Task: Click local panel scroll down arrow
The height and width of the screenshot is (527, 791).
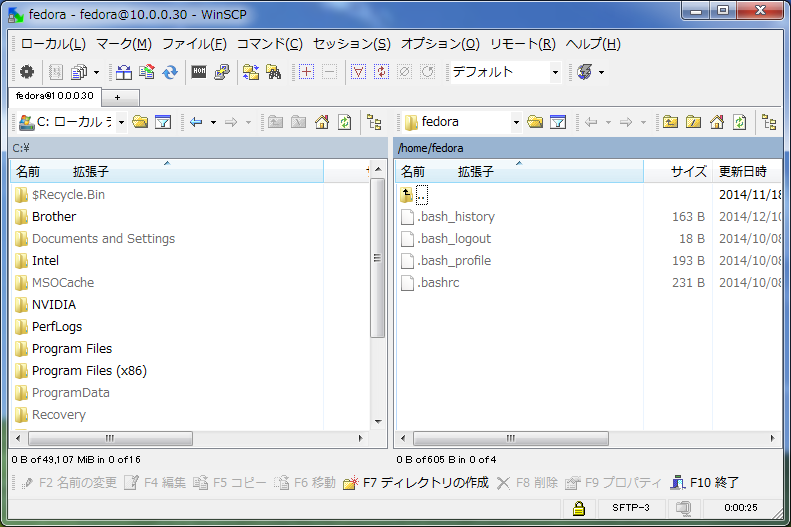Action: click(378, 422)
